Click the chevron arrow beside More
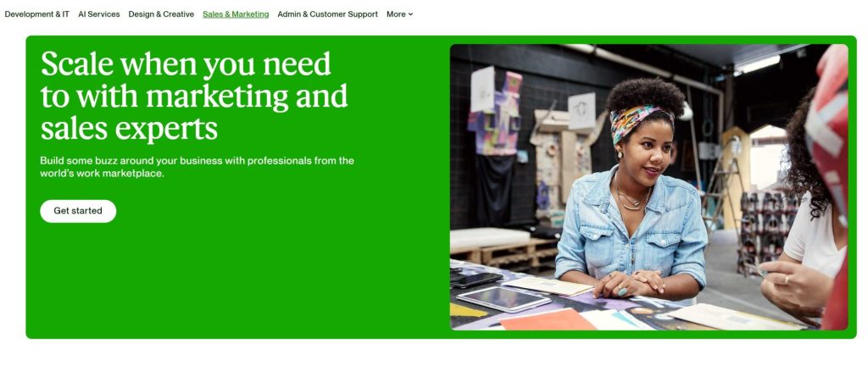This screenshot has height=377, width=868. coord(410,14)
